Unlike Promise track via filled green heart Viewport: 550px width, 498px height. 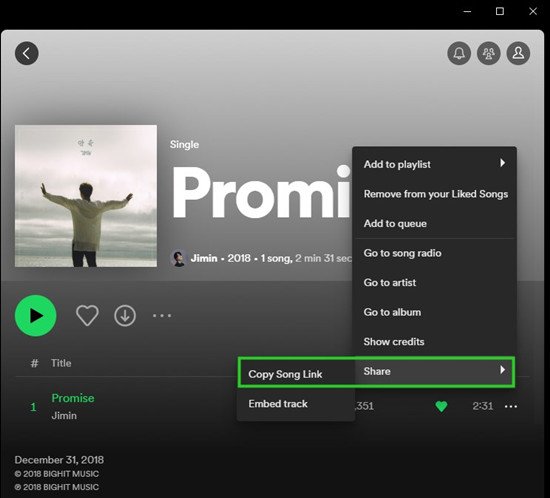click(441, 406)
